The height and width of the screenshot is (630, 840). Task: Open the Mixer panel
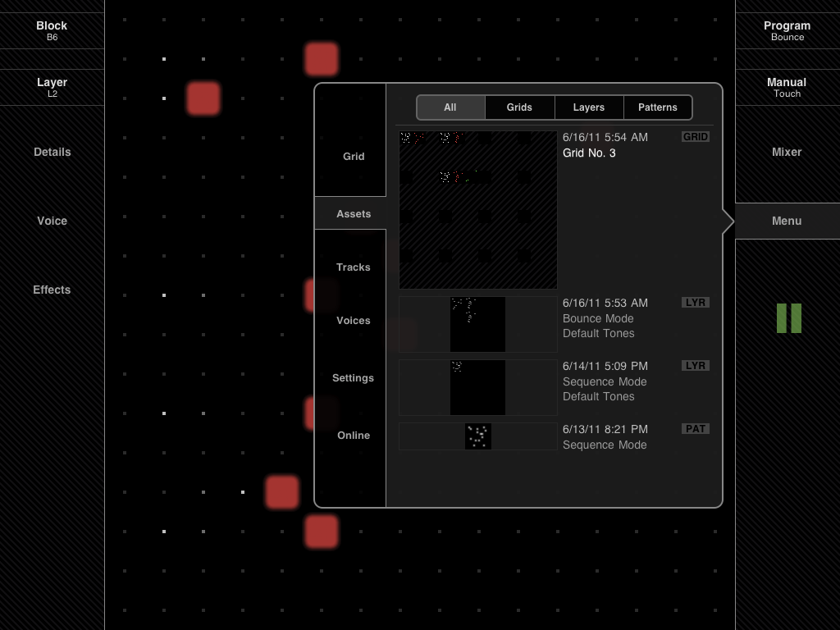(787, 152)
